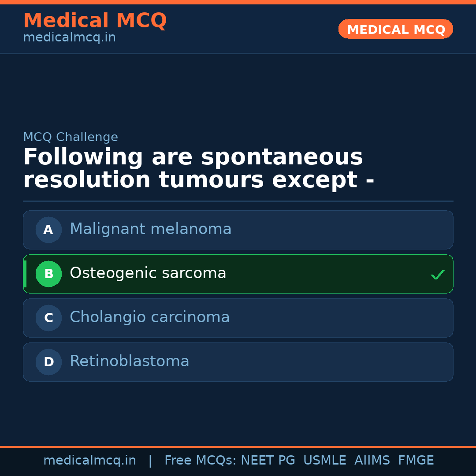This screenshot has height=476, width=476.
Task: Click the green checkmark on Osteogenic sarcoma
Action: (x=438, y=275)
